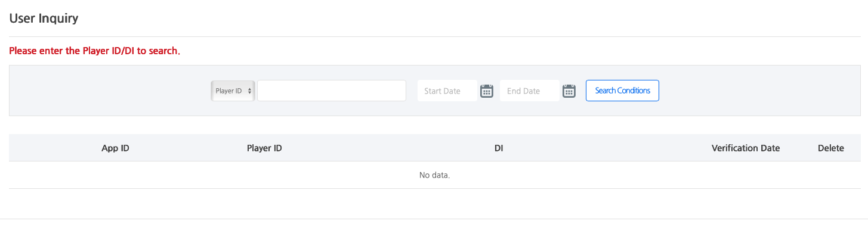Viewport: 868px width, 227px height.
Task: Click the 'No data.' table row
Action: pos(434,175)
